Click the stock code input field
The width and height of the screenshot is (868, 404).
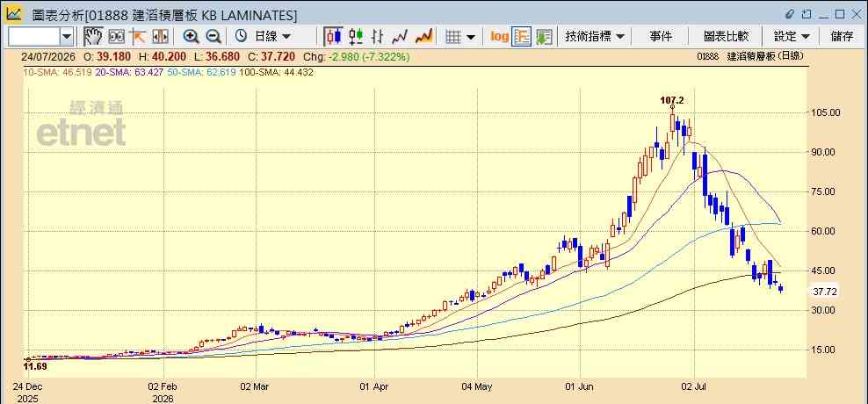[x=34, y=37]
